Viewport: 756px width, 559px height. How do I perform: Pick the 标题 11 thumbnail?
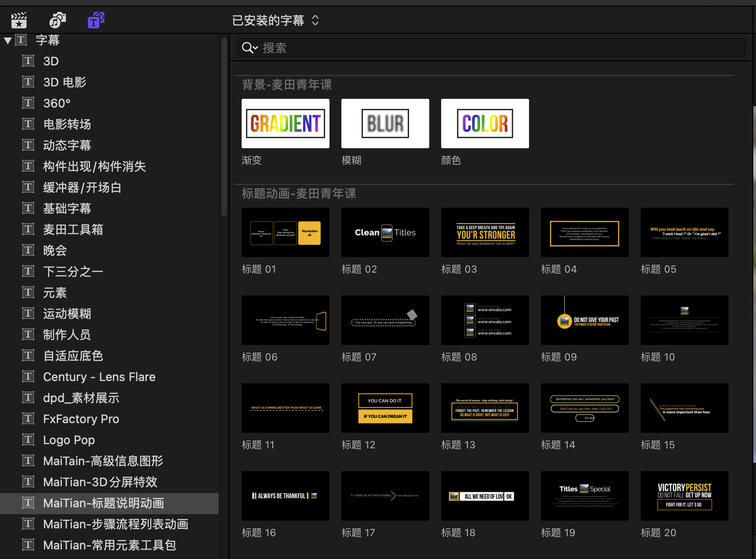coord(286,408)
